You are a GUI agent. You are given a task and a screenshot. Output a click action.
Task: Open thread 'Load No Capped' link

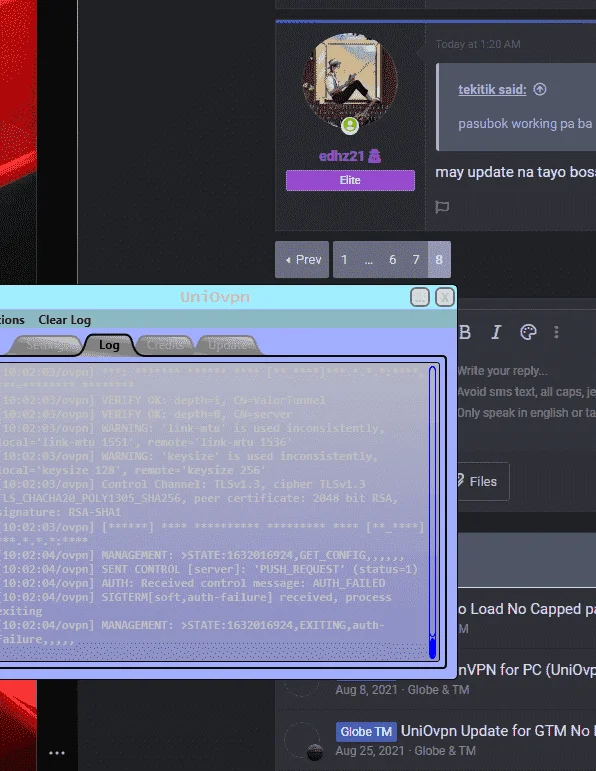[x=526, y=609]
